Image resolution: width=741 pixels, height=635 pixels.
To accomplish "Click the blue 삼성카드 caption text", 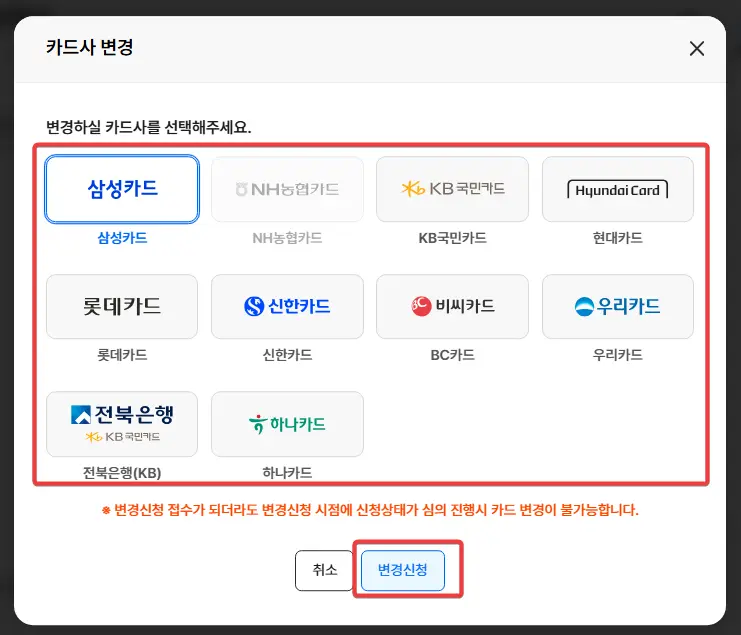I will click(x=122, y=237).
